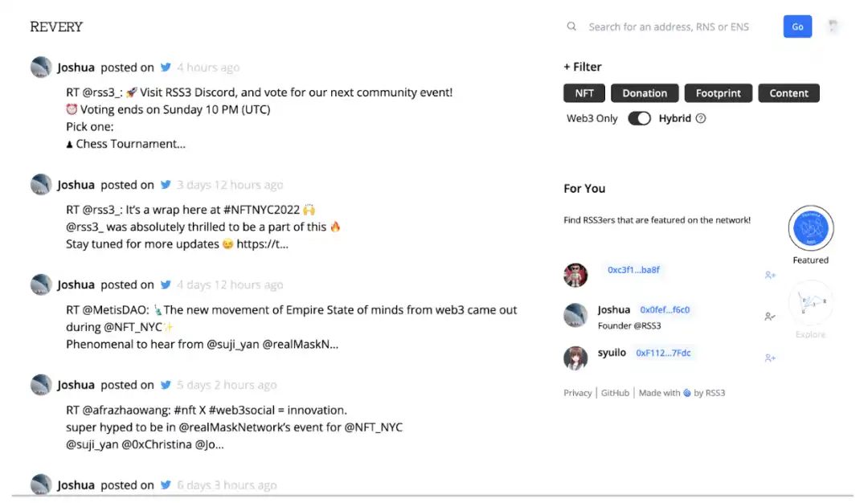Image resolution: width=868 pixels, height=503 pixels.
Task: Enable the Footprint filter
Action: point(718,93)
